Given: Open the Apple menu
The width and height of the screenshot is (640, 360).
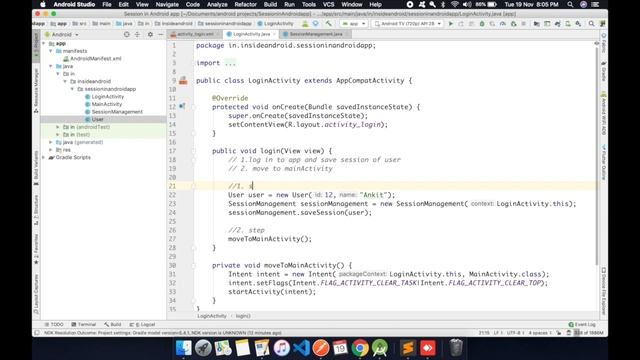Looking at the screenshot, I should tap(42, 4).
